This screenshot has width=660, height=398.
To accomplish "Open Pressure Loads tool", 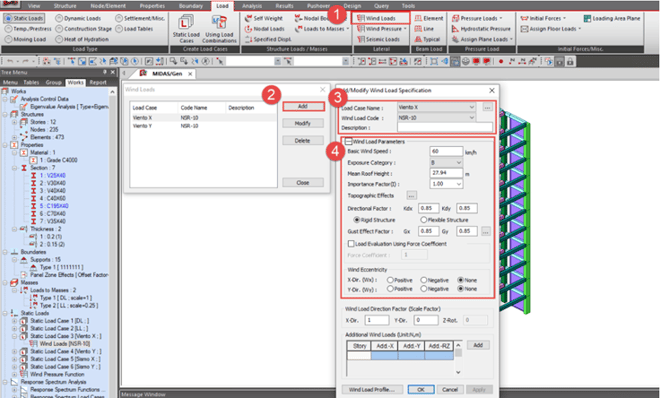I will [477, 19].
